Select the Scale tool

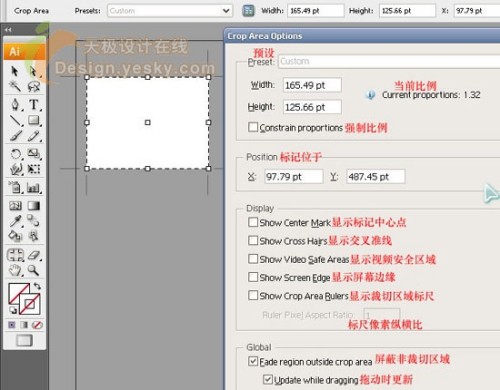click(34, 154)
